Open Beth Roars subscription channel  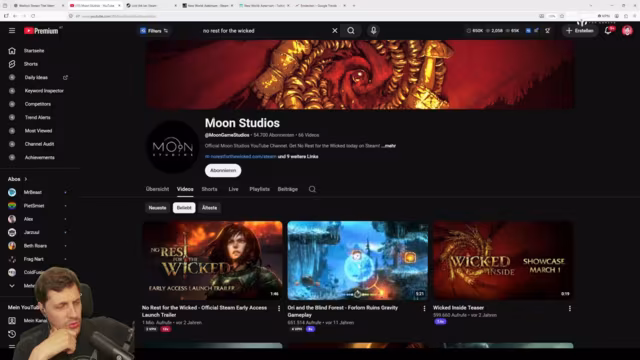coord(36,246)
